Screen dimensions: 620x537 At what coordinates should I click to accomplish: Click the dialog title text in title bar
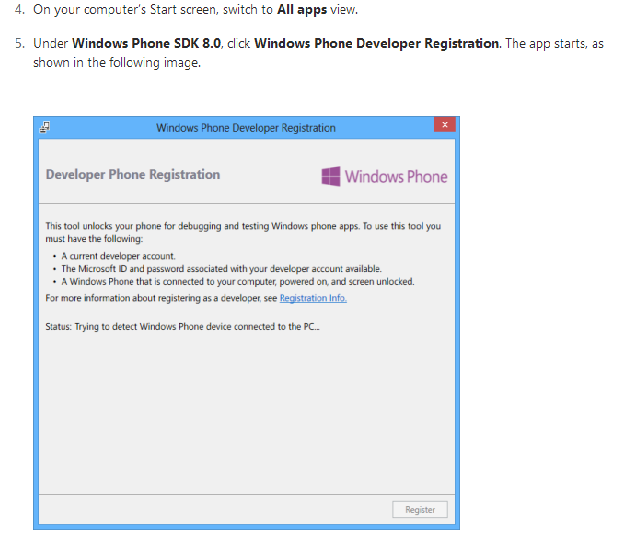coord(246,128)
